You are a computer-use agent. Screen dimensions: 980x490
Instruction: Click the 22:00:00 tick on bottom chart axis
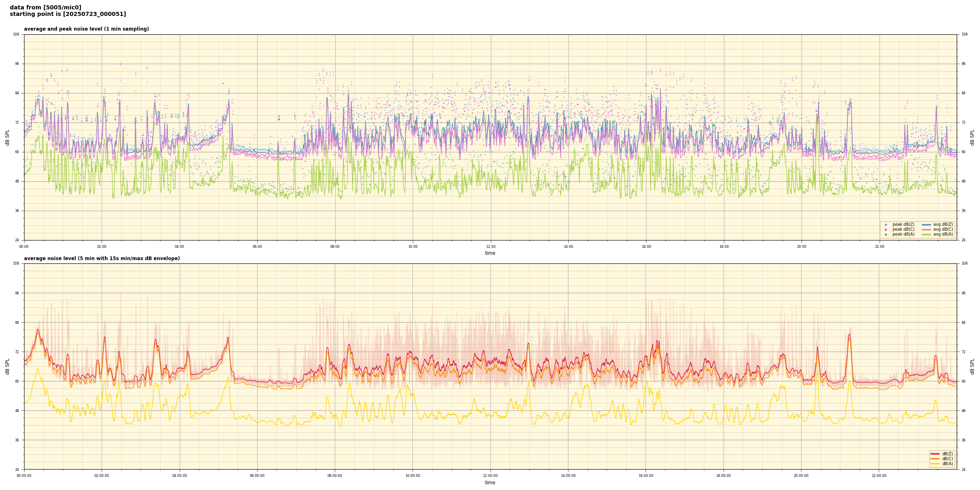point(879,476)
